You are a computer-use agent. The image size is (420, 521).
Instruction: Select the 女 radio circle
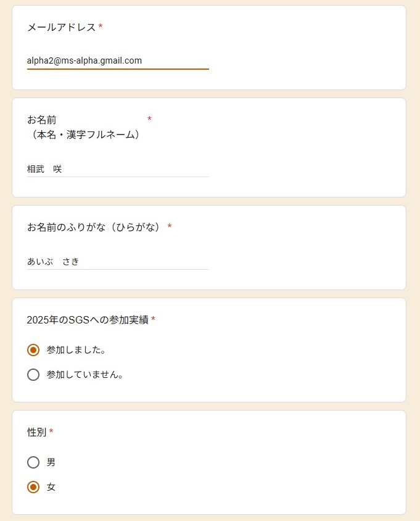point(33,487)
